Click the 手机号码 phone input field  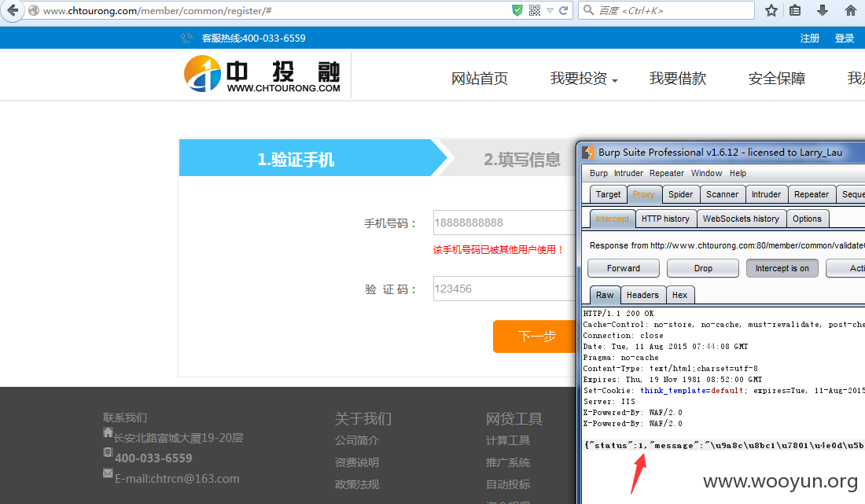point(504,223)
